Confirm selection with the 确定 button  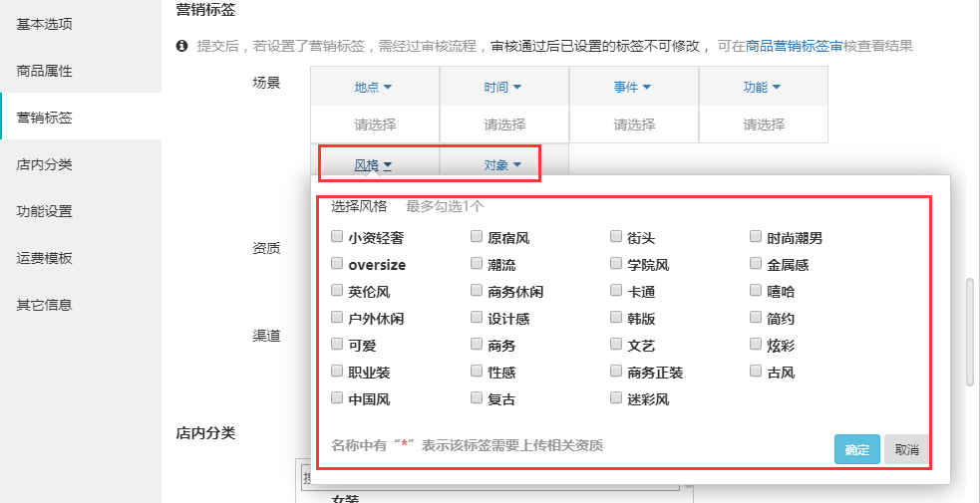tap(856, 449)
